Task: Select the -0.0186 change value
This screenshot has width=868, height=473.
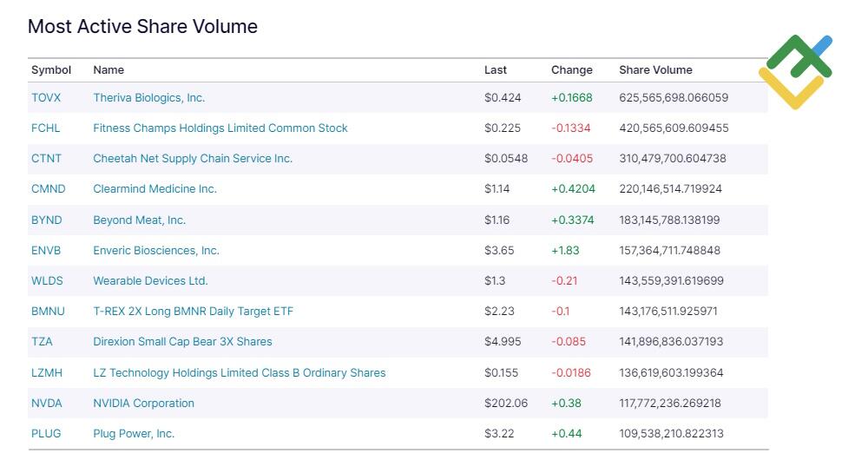Action: coord(571,373)
